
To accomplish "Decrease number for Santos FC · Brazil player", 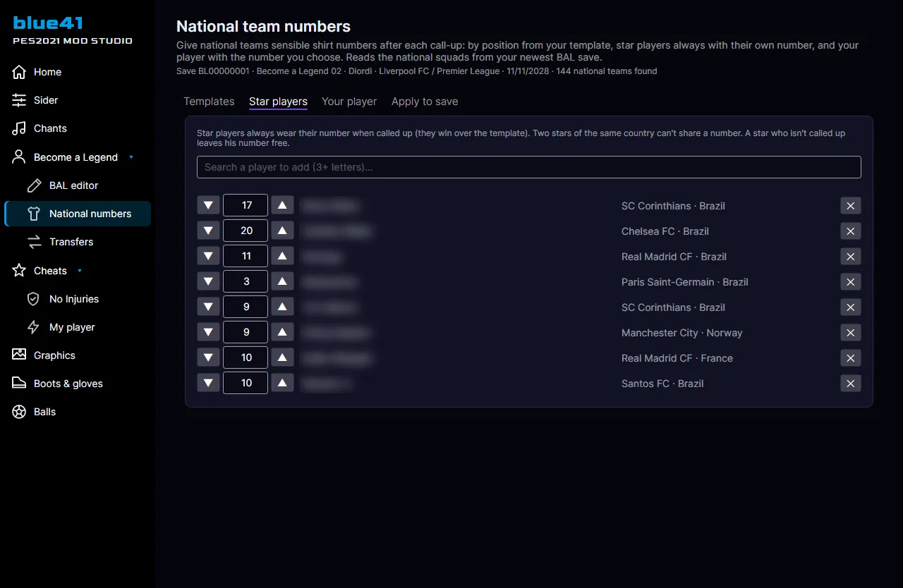I will click(x=208, y=384).
